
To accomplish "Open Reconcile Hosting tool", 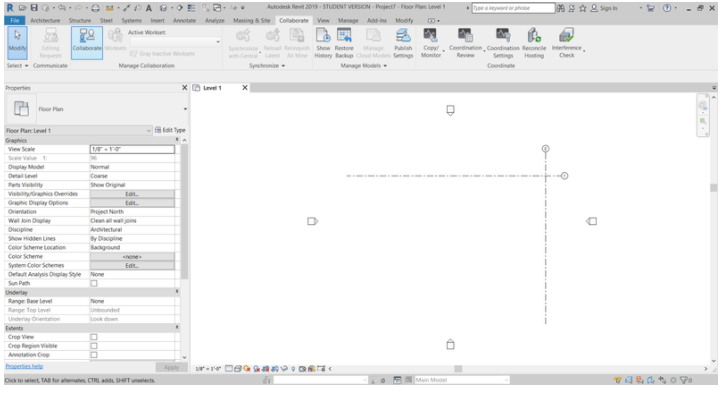I will point(534,43).
